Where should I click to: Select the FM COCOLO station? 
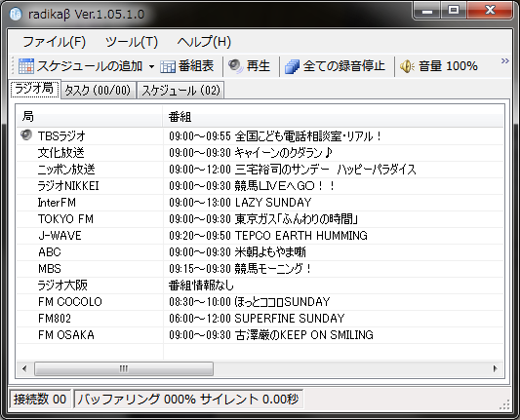(70, 302)
